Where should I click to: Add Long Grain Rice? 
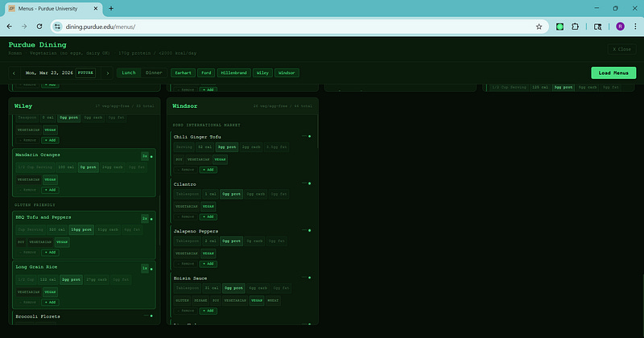[x=50, y=303]
